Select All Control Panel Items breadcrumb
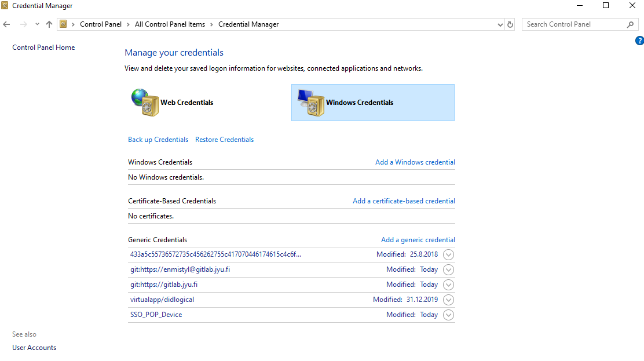Viewport: 644px width, 361px height. click(x=170, y=24)
